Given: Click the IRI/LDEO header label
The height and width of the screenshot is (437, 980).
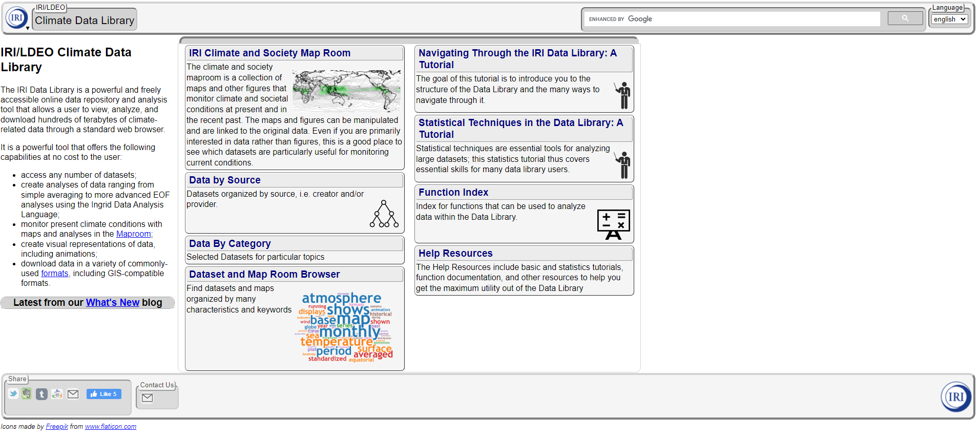Looking at the screenshot, I should coord(50,7).
